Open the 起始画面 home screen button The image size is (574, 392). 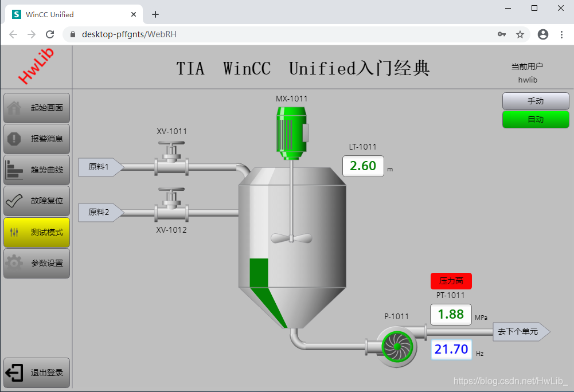37,108
